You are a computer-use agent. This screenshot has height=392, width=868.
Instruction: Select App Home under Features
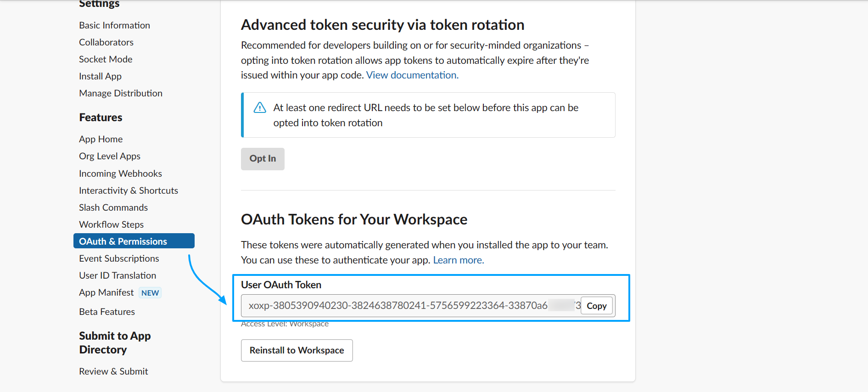[101, 139]
